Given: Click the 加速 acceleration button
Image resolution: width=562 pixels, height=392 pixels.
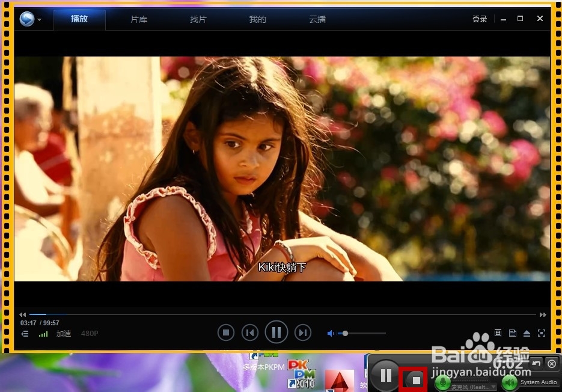Looking at the screenshot, I should [64, 334].
